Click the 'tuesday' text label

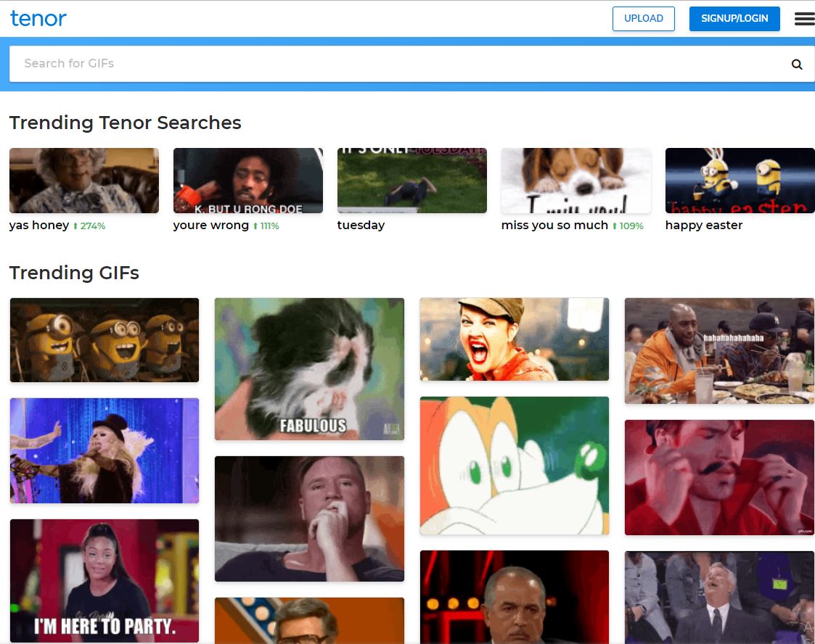pyautogui.click(x=361, y=226)
